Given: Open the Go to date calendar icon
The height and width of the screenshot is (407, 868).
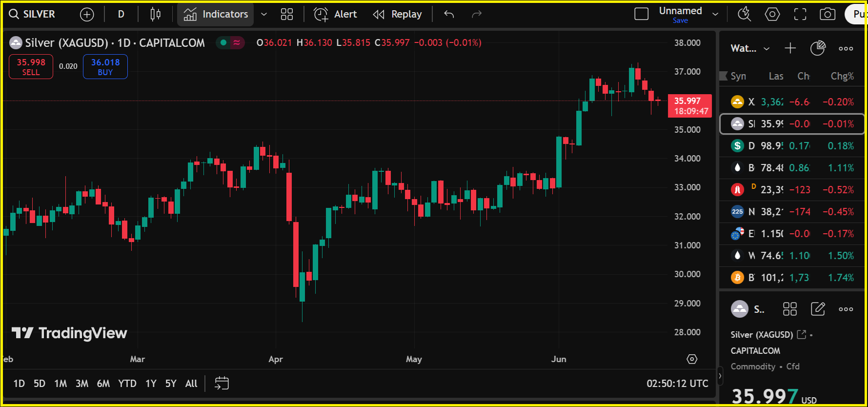Looking at the screenshot, I should pos(222,383).
